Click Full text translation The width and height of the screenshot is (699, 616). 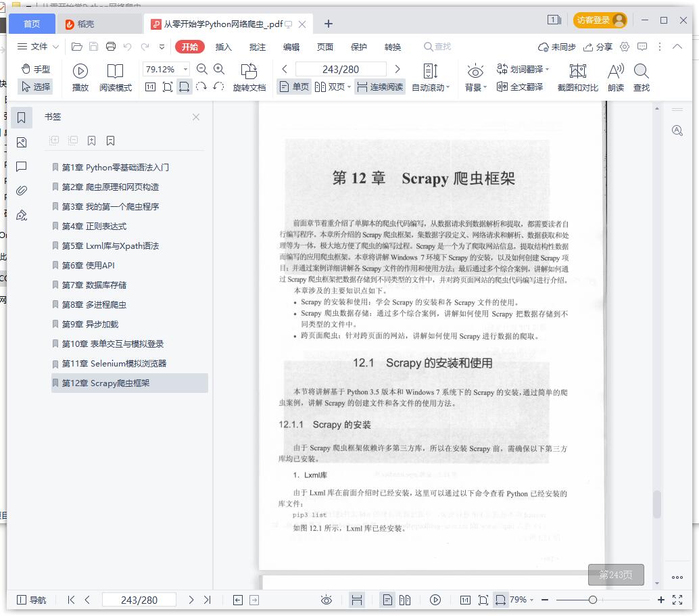(x=520, y=87)
